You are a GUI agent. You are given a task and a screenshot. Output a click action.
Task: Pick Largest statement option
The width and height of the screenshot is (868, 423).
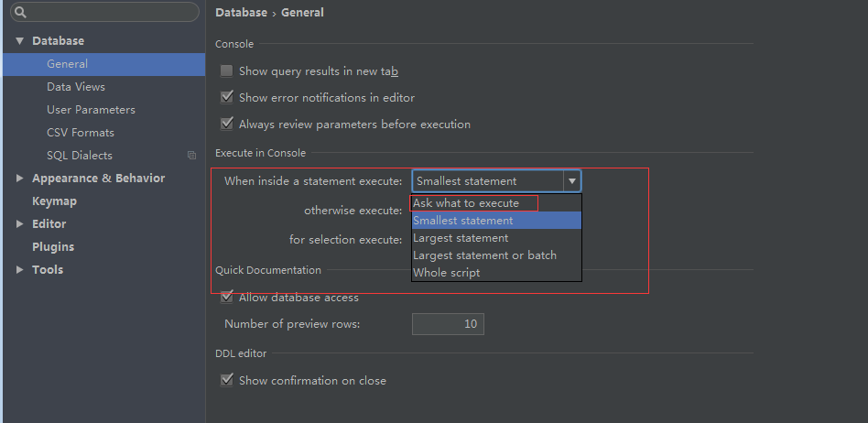[496, 238]
